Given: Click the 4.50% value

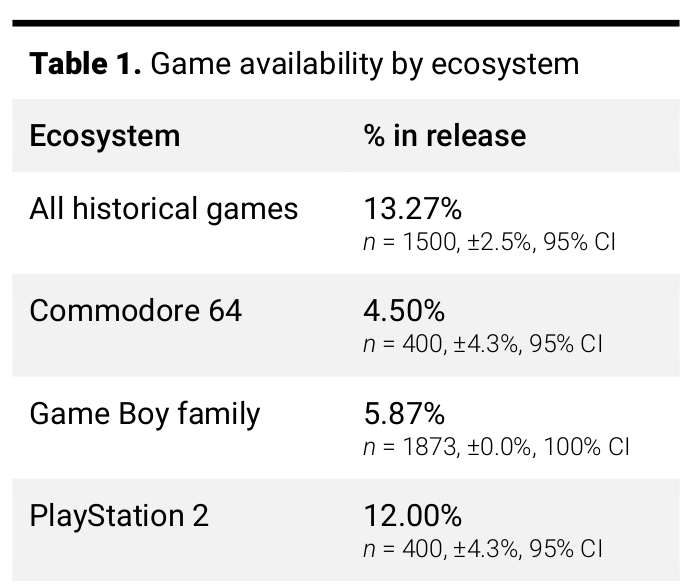Looking at the screenshot, I should click(404, 311).
